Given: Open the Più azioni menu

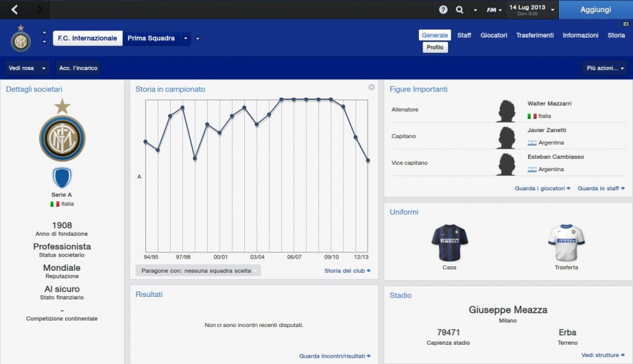Looking at the screenshot, I should 604,68.
